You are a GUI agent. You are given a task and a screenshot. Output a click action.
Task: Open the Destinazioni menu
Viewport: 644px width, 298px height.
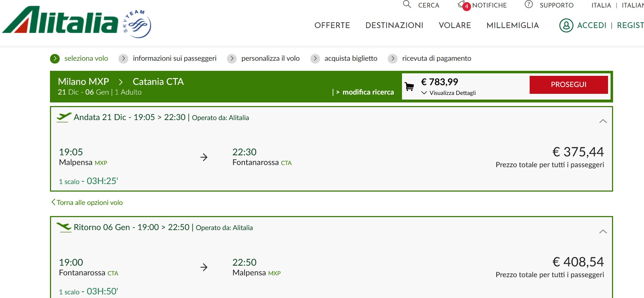tap(394, 25)
